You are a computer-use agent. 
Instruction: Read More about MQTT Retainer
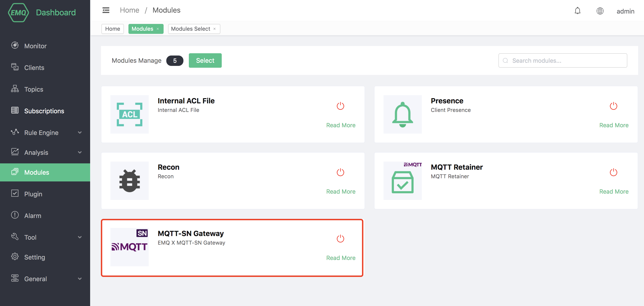(x=614, y=192)
